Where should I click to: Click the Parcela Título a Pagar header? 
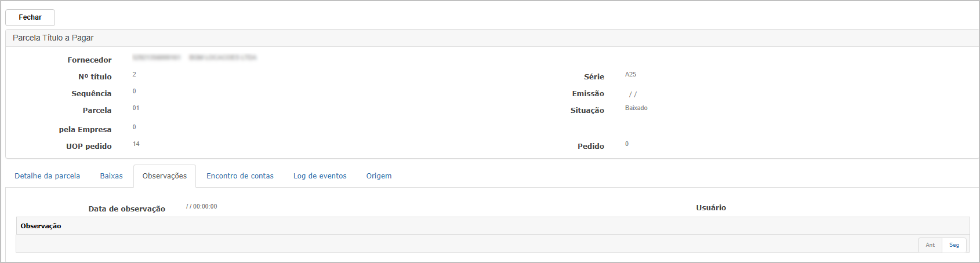pyautogui.click(x=53, y=38)
